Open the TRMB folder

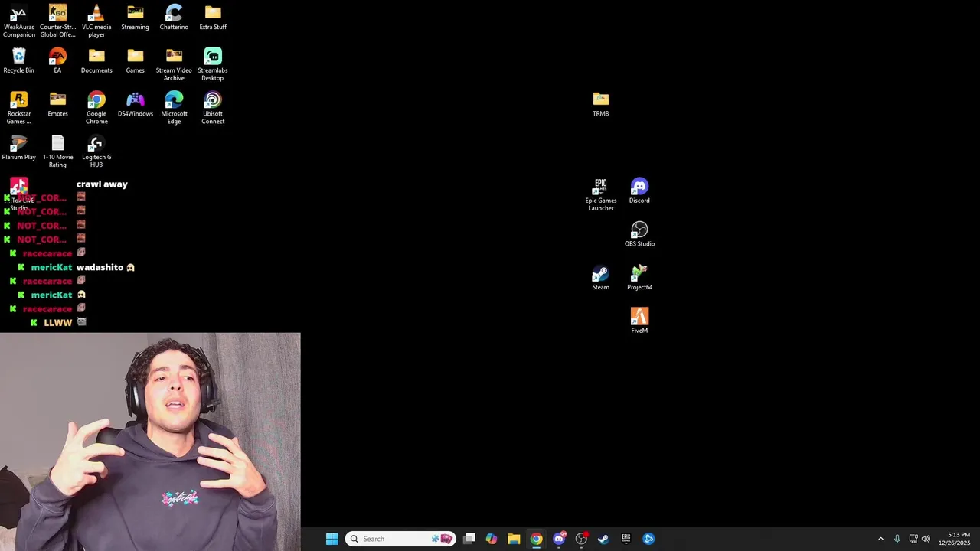point(600,105)
